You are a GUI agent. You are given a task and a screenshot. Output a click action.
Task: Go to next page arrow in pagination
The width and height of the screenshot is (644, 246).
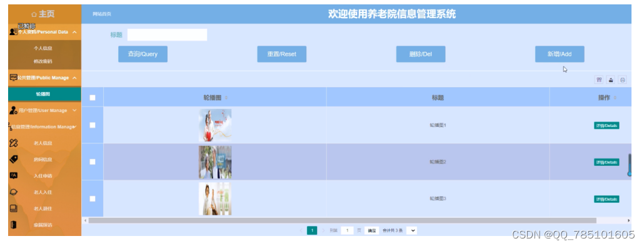[x=323, y=230]
